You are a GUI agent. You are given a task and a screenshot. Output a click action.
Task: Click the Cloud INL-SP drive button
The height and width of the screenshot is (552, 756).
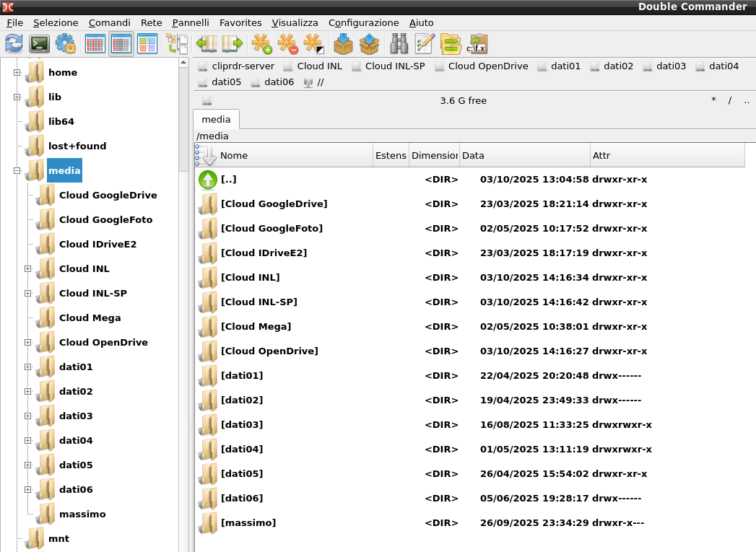pyautogui.click(x=388, y=66)
